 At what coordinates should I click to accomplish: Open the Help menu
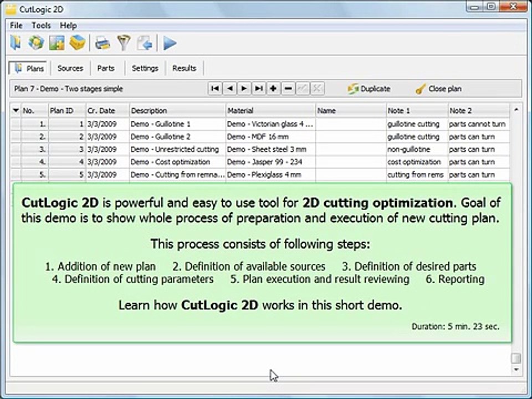pyautogui.click(x=68, y=25)
